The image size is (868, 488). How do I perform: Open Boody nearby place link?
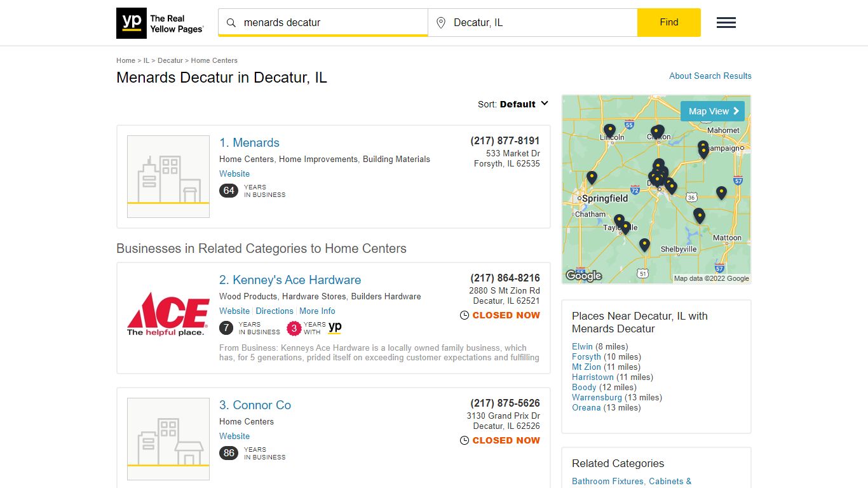click(x=584, y=387)
